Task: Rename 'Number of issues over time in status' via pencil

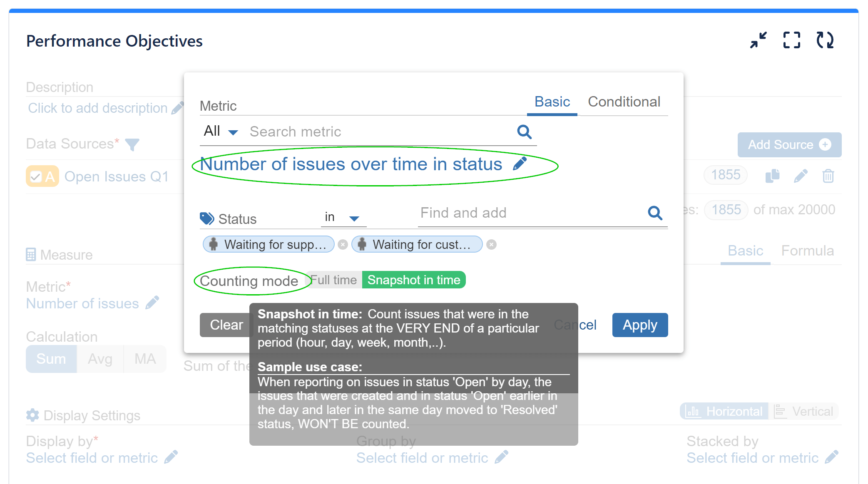Action: tap(520, 164)
